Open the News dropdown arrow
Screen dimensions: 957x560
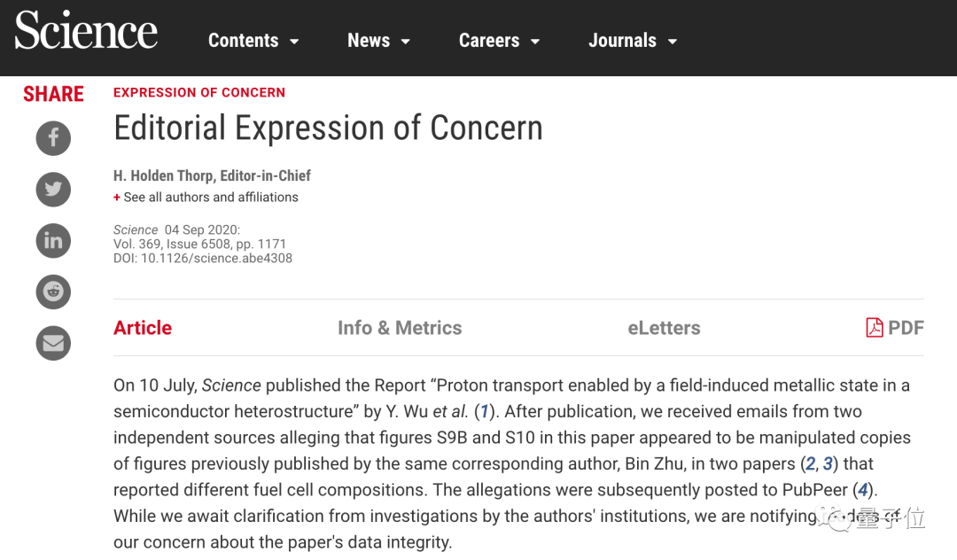tap(405, 42)
